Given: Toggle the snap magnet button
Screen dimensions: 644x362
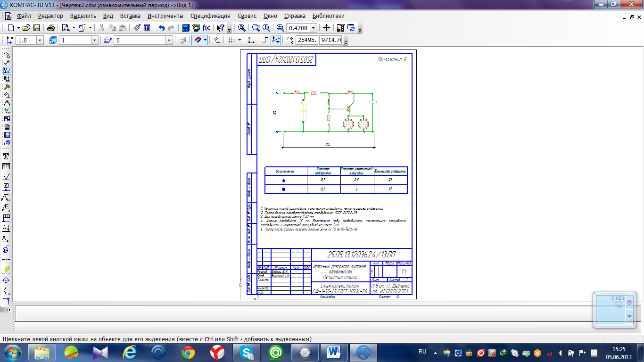Looking at the screenshot, I should point(198,40).
